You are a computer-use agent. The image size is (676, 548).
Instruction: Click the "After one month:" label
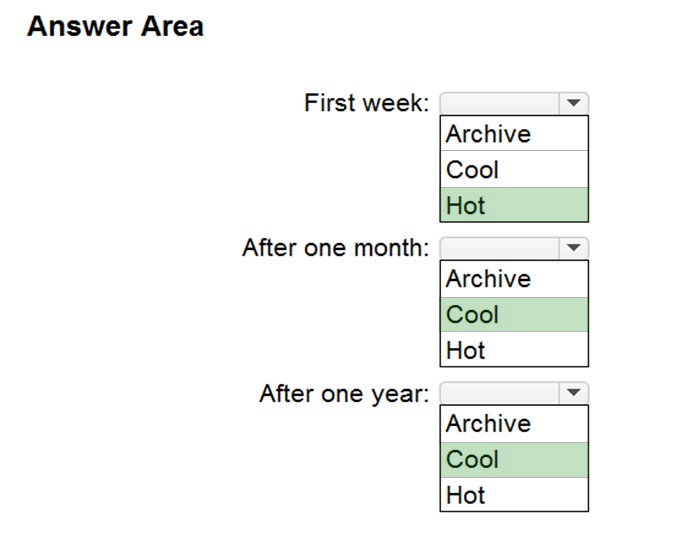click(335, 248)
